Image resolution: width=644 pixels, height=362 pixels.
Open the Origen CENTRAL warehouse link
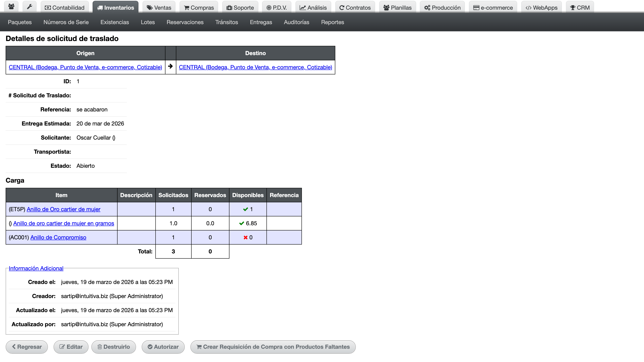[85, 67]
